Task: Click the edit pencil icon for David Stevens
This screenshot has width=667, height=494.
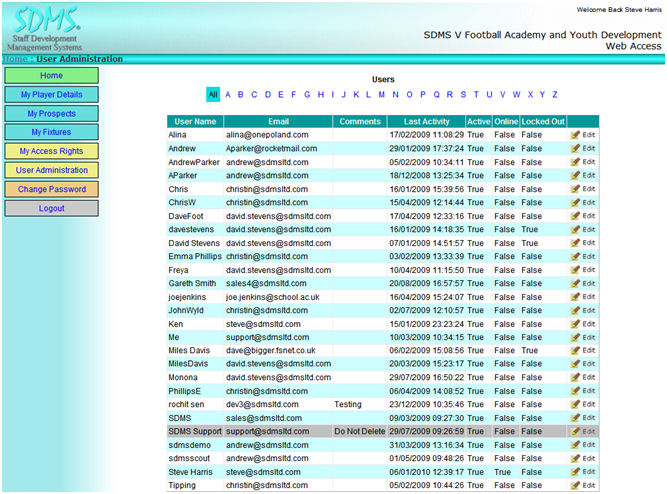Action: pos(575,243)
